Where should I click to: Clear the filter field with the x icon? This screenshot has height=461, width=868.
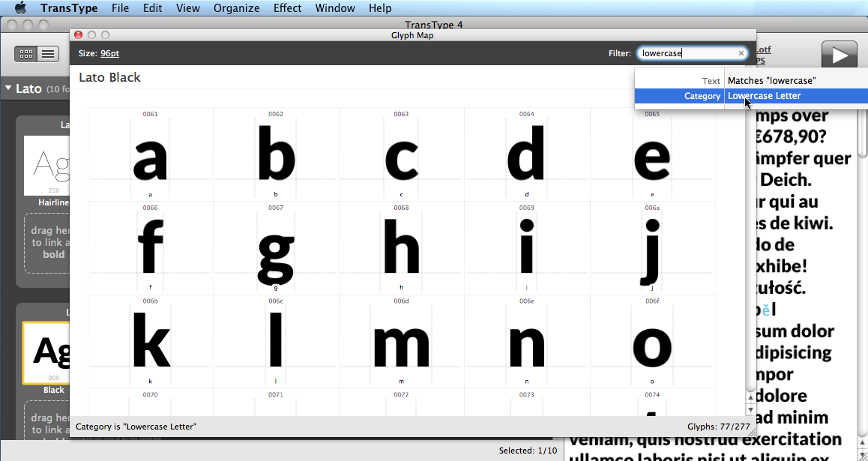pos(741,53)
